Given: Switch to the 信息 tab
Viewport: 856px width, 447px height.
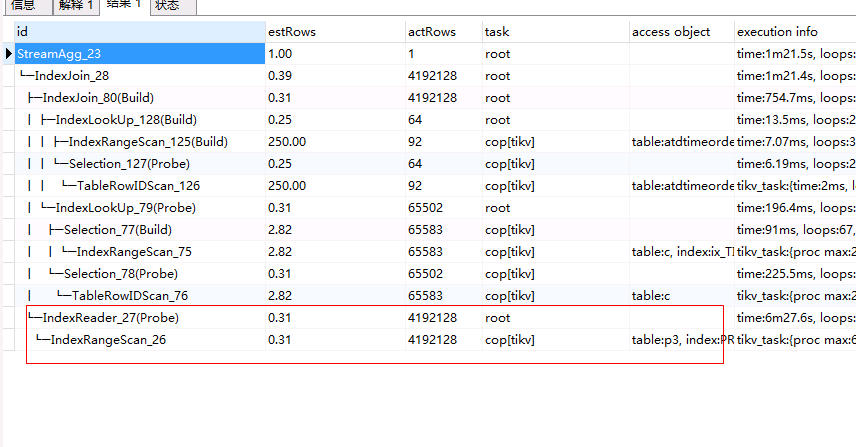Looking at the screenshot, I should point(22,5).
